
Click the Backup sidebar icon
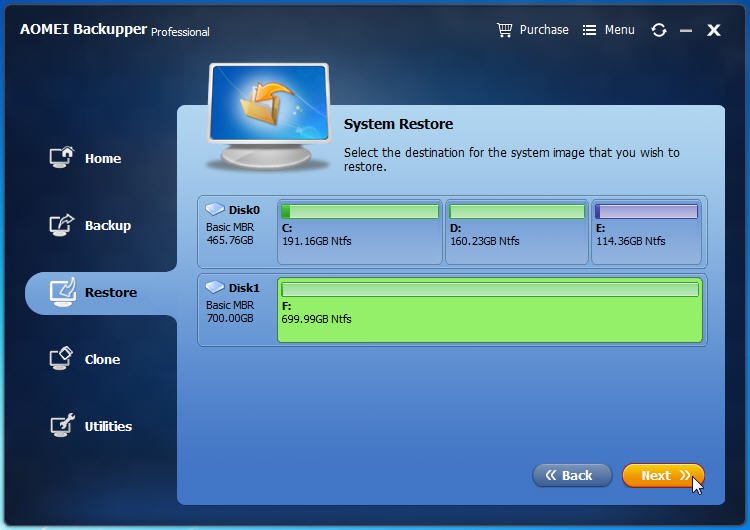(62, 225)
